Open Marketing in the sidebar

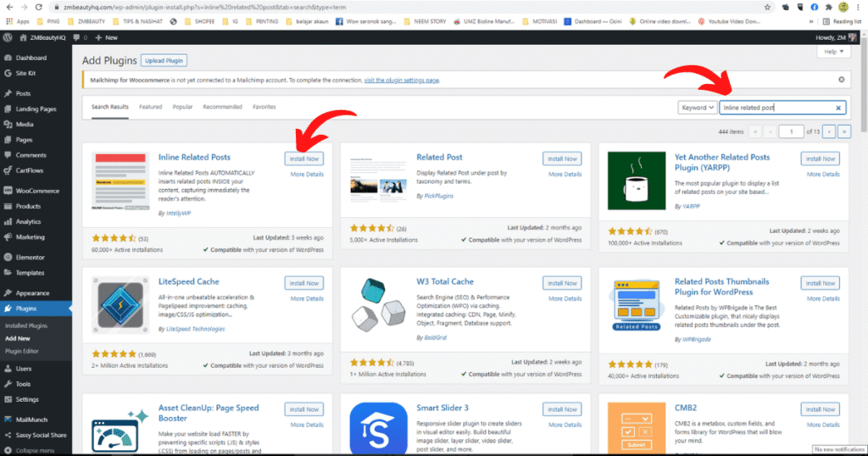30,237
